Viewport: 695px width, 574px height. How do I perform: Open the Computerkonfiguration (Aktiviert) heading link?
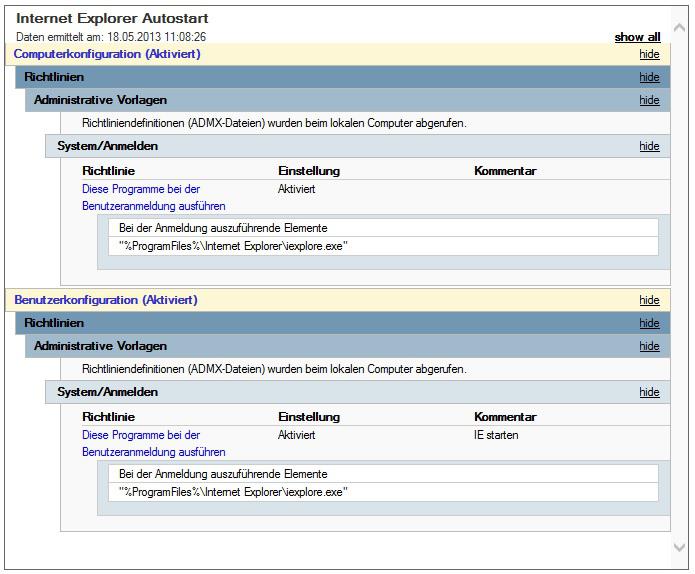[107, 54]
